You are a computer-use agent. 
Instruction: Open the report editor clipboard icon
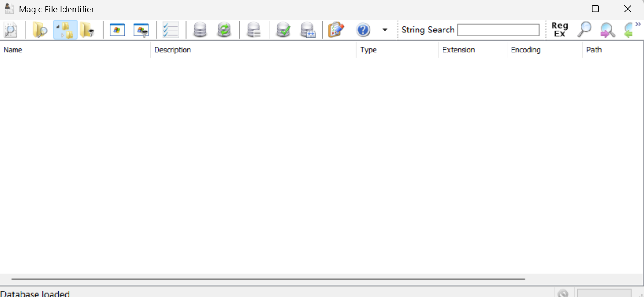(337, 30)
